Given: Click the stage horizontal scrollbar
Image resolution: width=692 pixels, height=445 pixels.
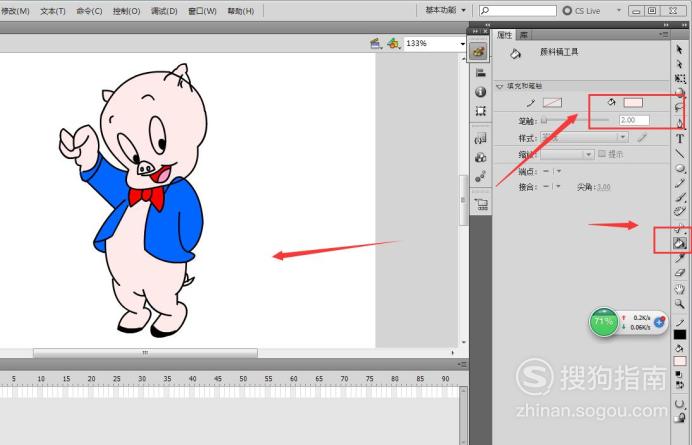Looking at the screenshot, I should [145, 353].
